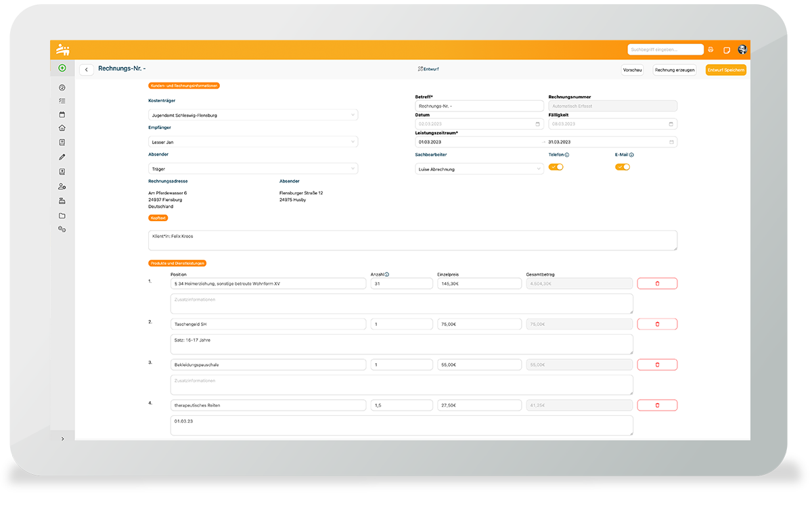Go to the home icon in sidebar

click(62, 128)
